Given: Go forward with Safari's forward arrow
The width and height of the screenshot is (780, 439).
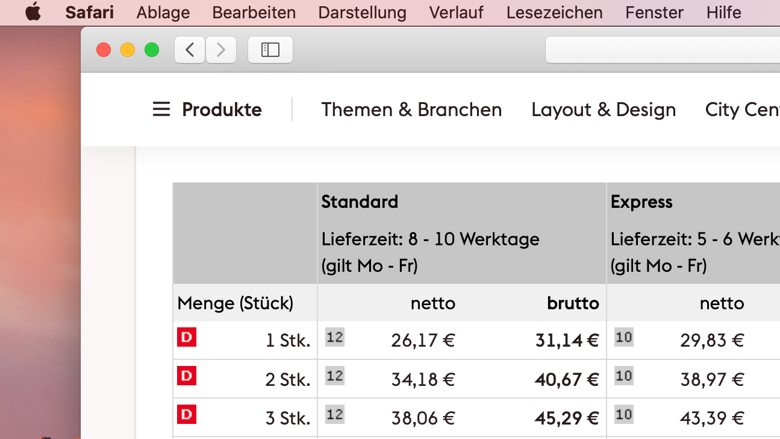Looking at the screenshot, I should (x=221, y=50).
